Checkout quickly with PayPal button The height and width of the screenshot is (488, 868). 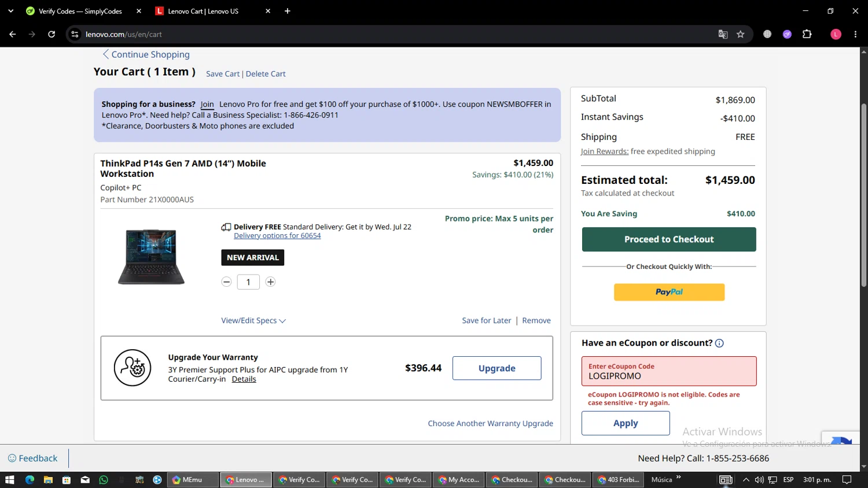(x=669, y=292)
